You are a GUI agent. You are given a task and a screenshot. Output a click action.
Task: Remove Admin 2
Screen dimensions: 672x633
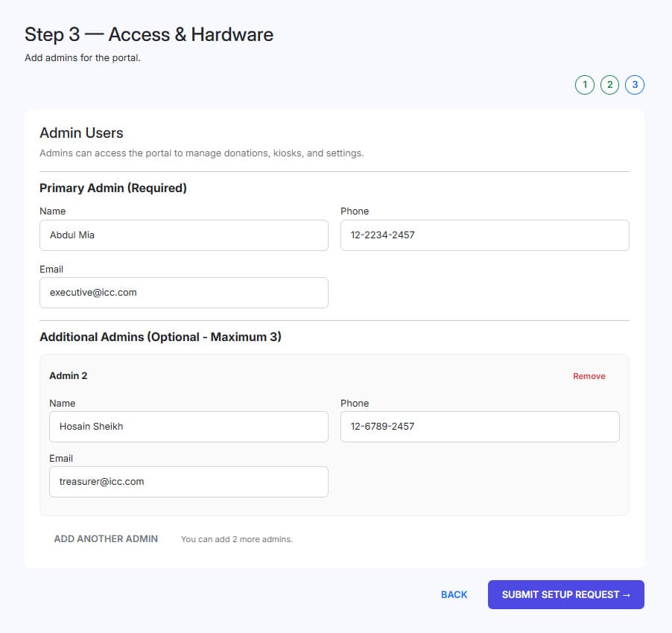(x=589, y=376)
